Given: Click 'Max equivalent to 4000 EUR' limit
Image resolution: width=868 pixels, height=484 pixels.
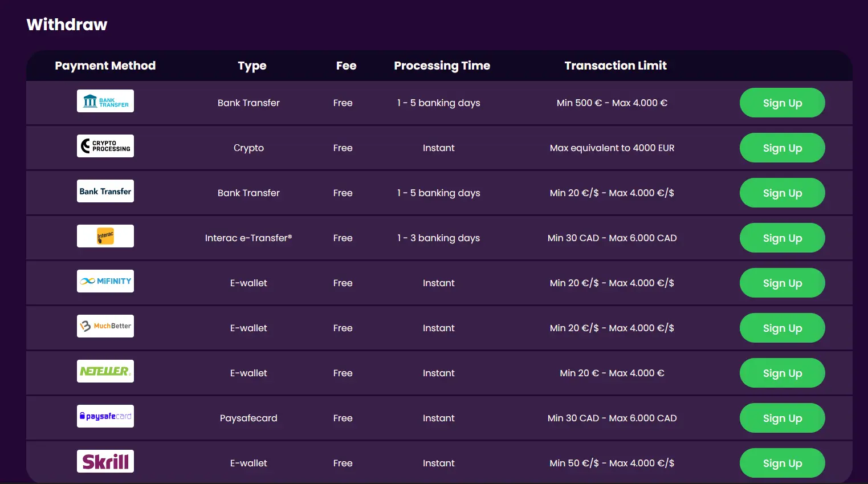Looking at the screenshot, I should 612,148.
